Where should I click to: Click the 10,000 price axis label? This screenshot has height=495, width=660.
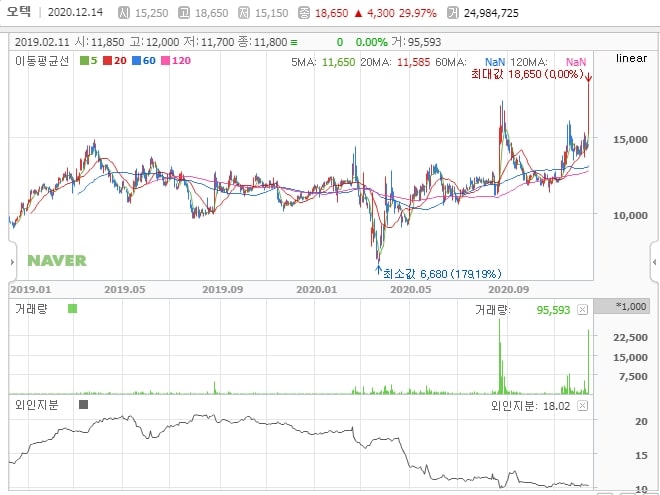(630, 215)
